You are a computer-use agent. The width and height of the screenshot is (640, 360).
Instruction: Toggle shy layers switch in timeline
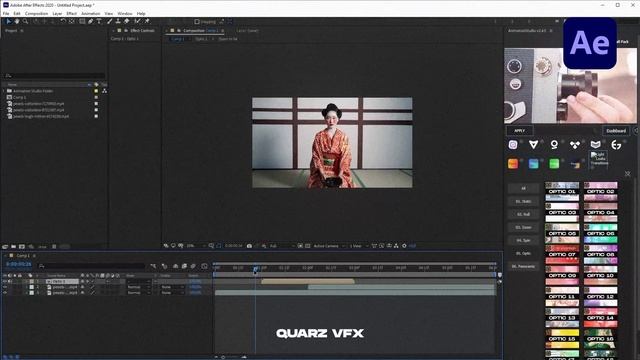click(x=176, y=266)
